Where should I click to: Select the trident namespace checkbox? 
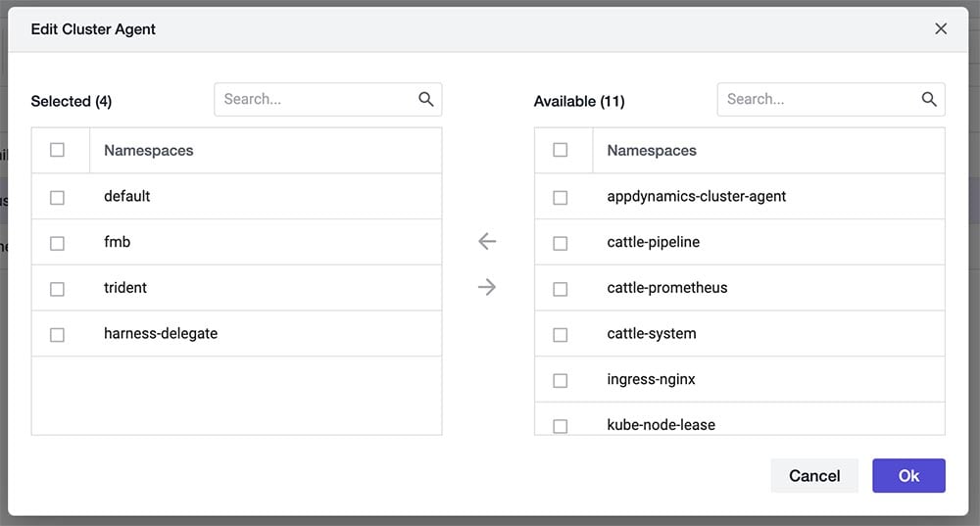[57, 289]
